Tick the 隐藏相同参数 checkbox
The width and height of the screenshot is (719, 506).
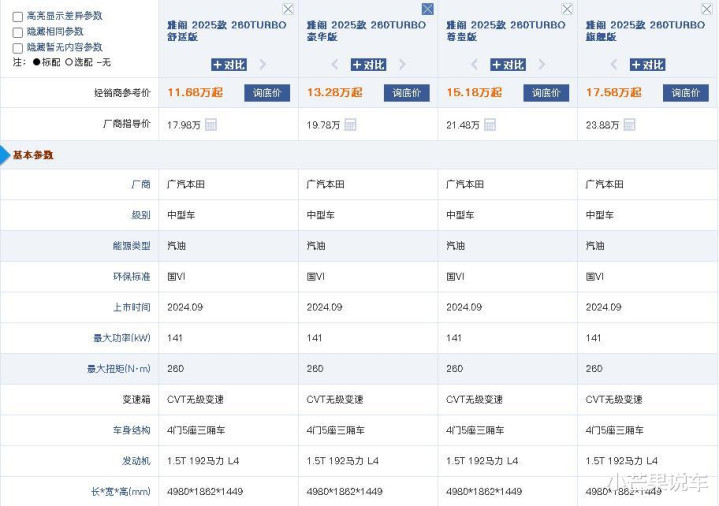coord(18,33)
